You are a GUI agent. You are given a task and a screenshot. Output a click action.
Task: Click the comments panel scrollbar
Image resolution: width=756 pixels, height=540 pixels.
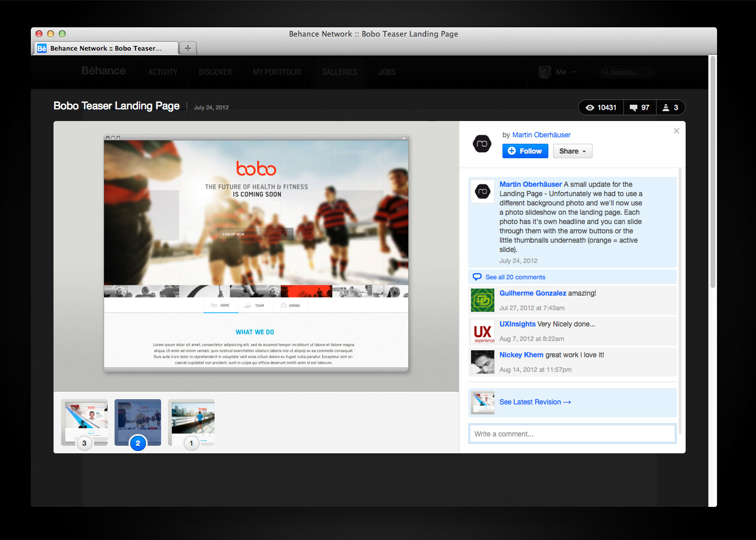click(679, 301)
